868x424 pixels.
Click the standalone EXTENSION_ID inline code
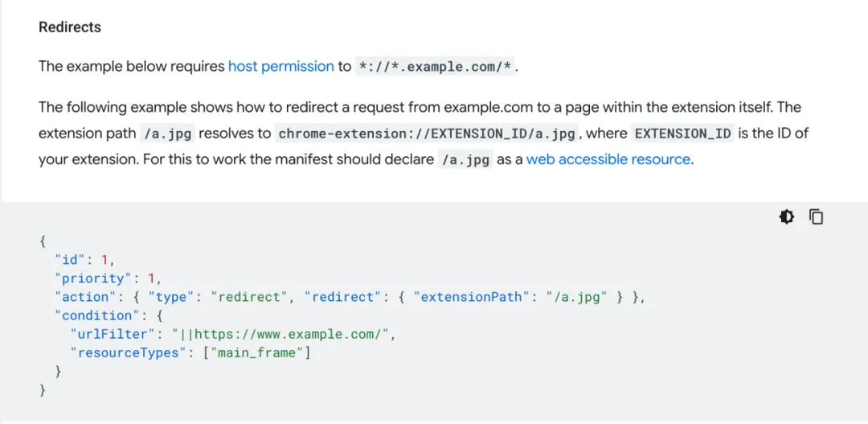tap(683, 134)
